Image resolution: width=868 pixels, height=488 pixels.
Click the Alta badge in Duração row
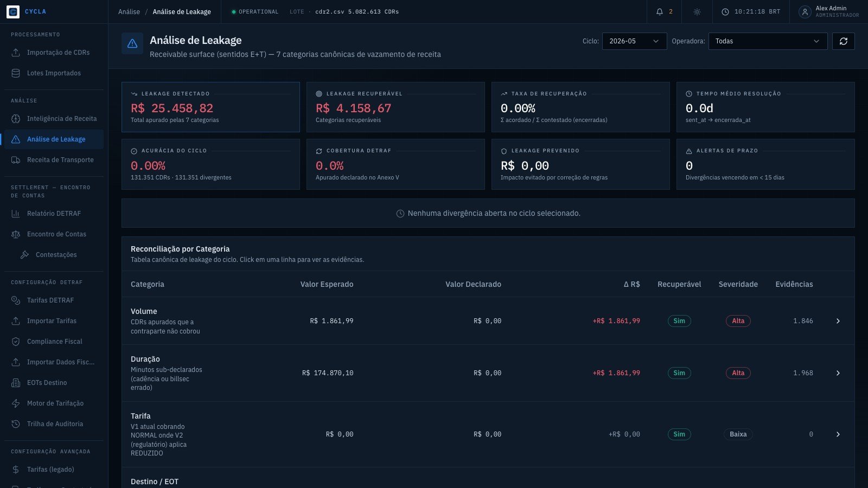pyautogui.click(x=738, y=373)
